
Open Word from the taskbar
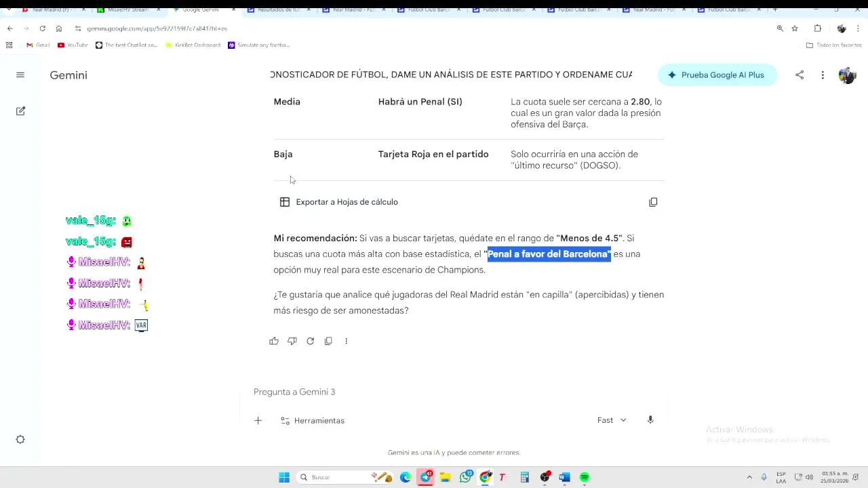pos(564,477)
